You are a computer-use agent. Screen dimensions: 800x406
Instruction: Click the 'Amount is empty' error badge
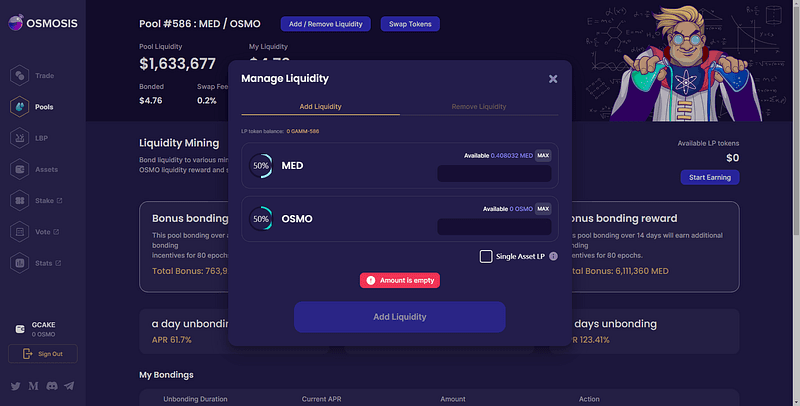click(x=399, y=281)
